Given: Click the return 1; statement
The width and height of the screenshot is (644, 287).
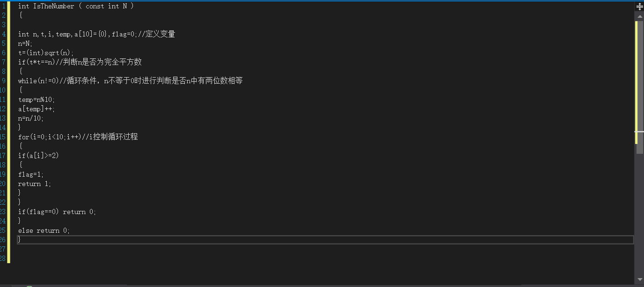Looking at the screenshot, I should click(35, 184).
